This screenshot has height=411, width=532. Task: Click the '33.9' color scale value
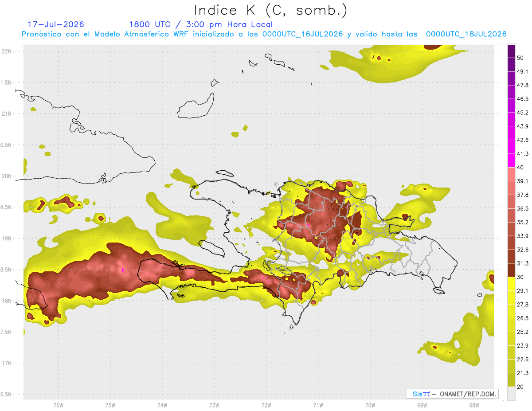(x=523, y=236)
